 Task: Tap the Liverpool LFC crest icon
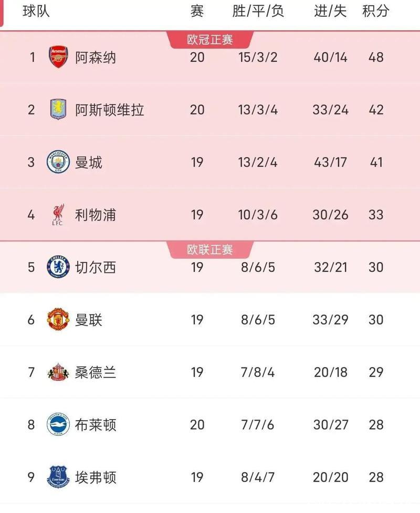pyautogui.click(x=58, y=214)
